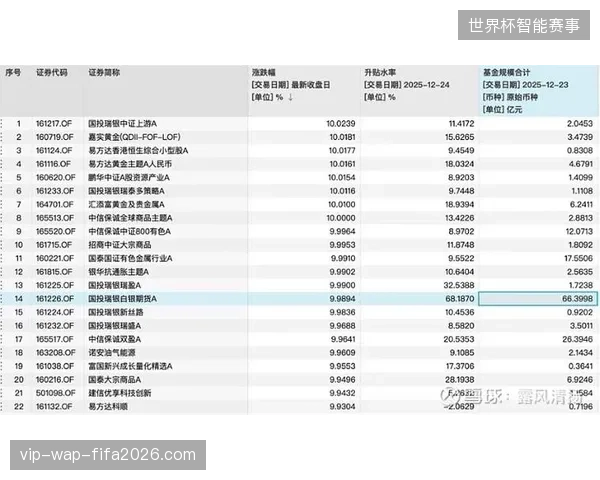Image resolution: width=600 pixels, height=480 pixels.
Task: Select the code cell 161217.OF
Action: (54, 124)
